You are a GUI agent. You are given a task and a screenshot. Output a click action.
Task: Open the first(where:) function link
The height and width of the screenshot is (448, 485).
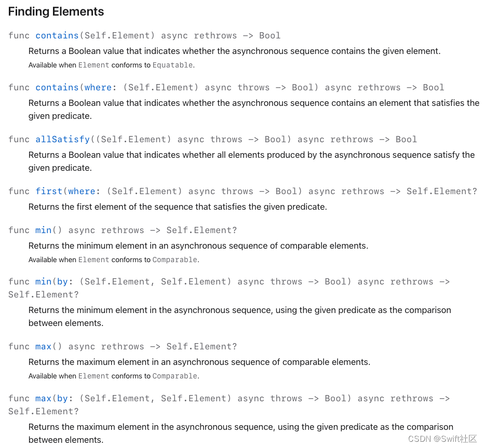(65, 192)
